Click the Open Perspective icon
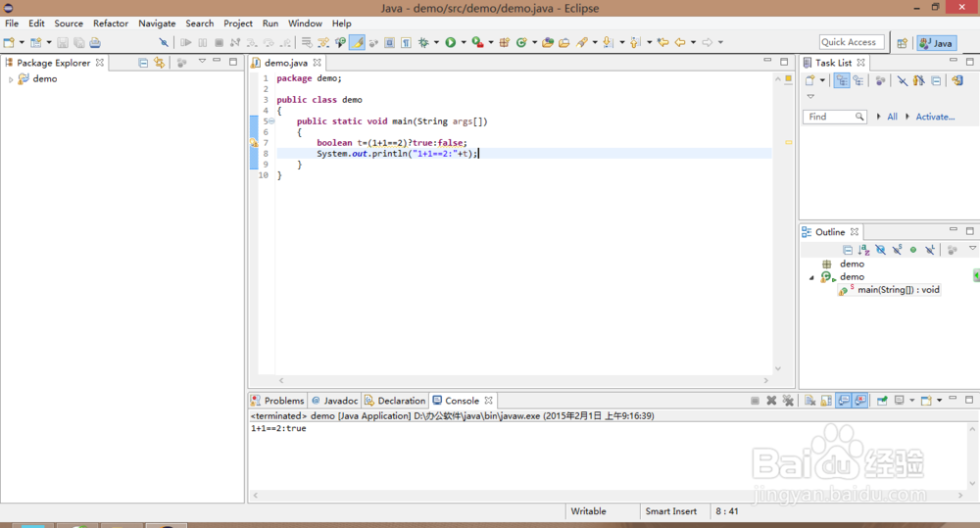 [x=902, y=43]
